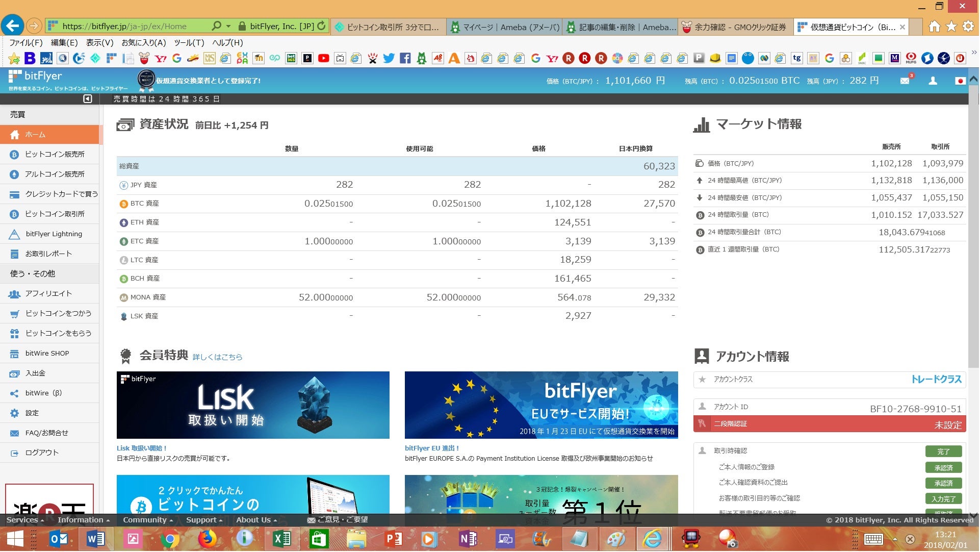Open bitWire (β) sidebar entry

point(49,393)
